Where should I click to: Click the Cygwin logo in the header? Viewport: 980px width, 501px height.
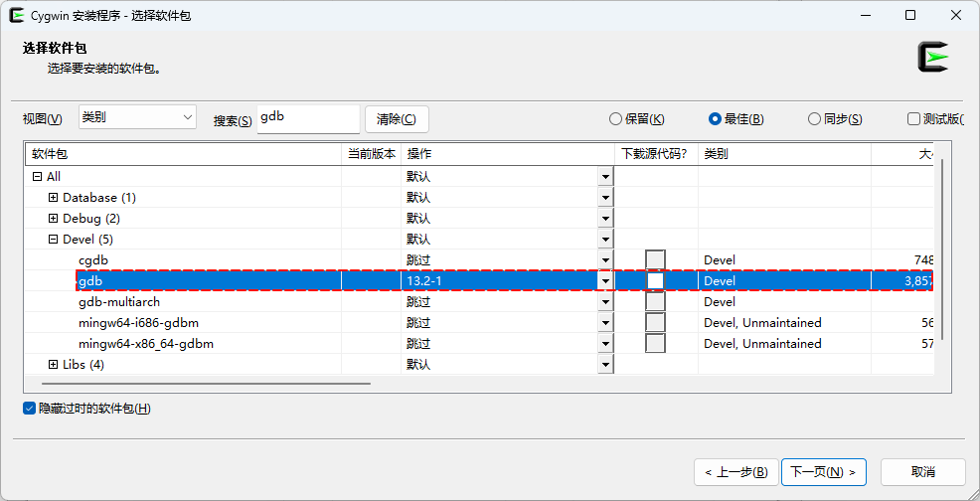933,57
